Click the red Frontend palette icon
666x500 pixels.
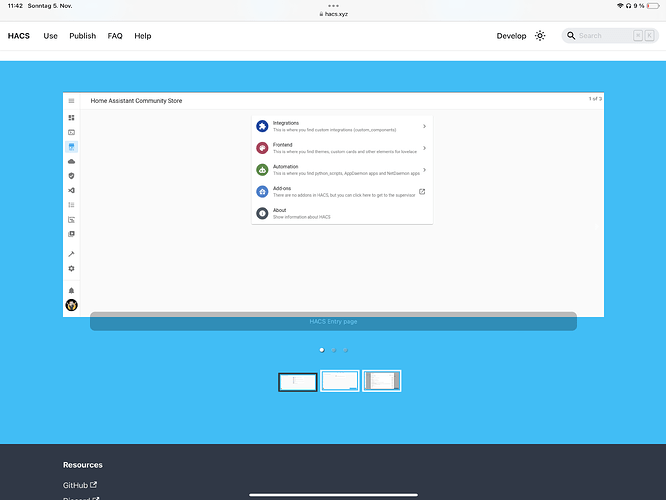pyautogui.click(x=262, y=148)
